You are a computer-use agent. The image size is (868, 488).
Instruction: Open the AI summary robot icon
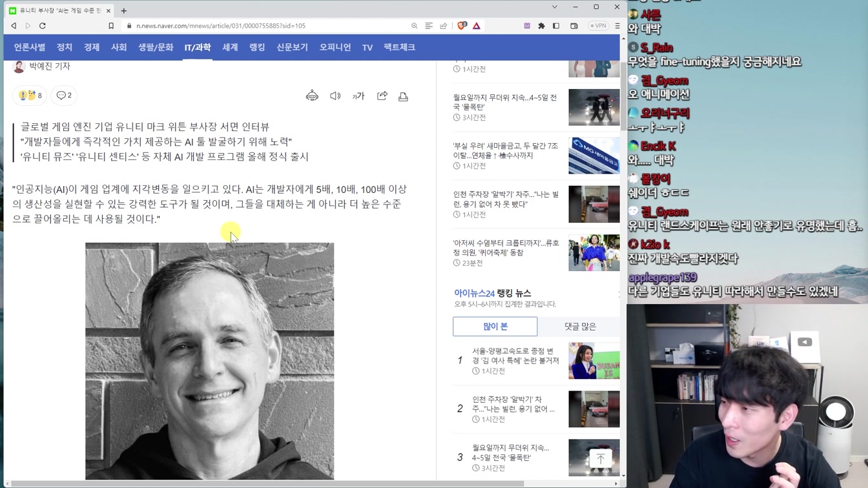click(x=312, y=96)
